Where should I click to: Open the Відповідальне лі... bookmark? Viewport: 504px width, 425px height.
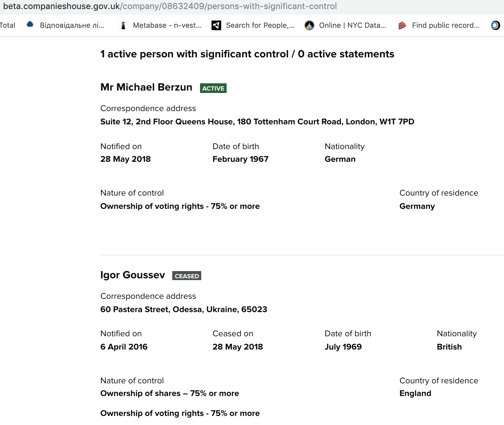pos(72,25)
